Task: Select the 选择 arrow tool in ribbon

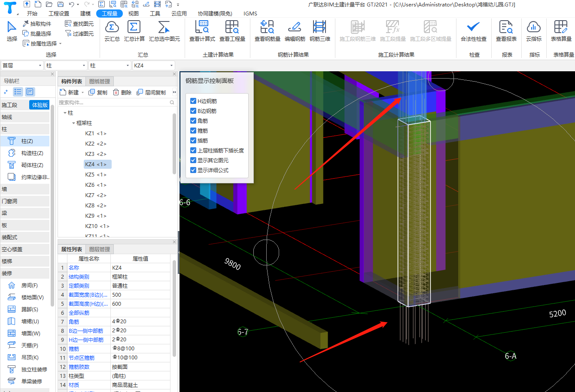Action: click(x=12, y=31)
